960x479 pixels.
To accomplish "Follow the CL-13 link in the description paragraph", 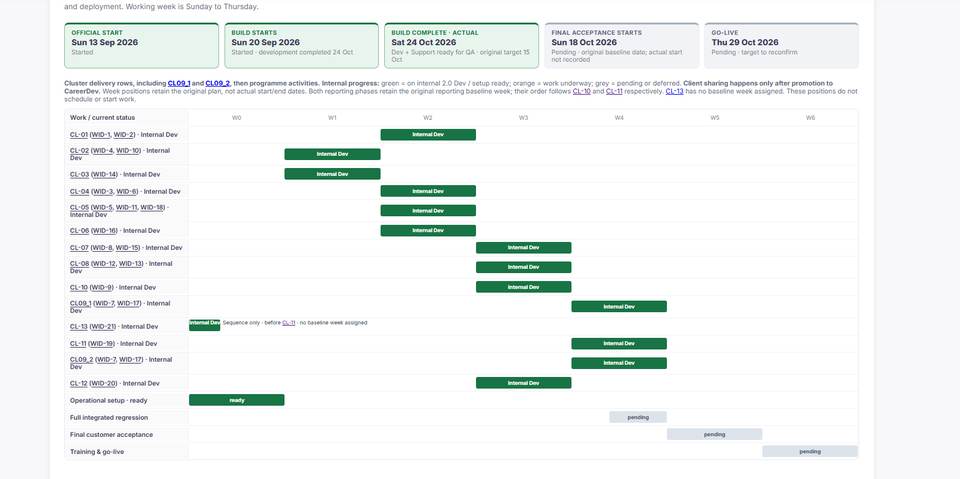I will [675, 91].
